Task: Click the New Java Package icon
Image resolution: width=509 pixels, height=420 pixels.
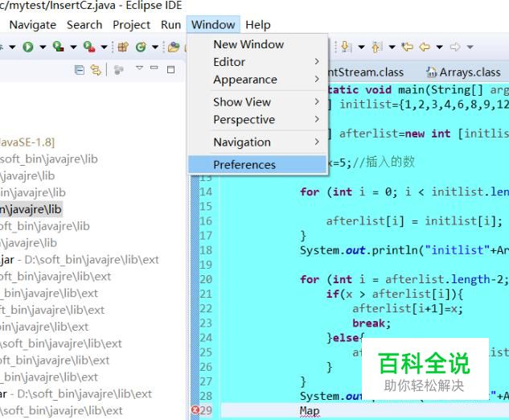Action: [123, 47]
